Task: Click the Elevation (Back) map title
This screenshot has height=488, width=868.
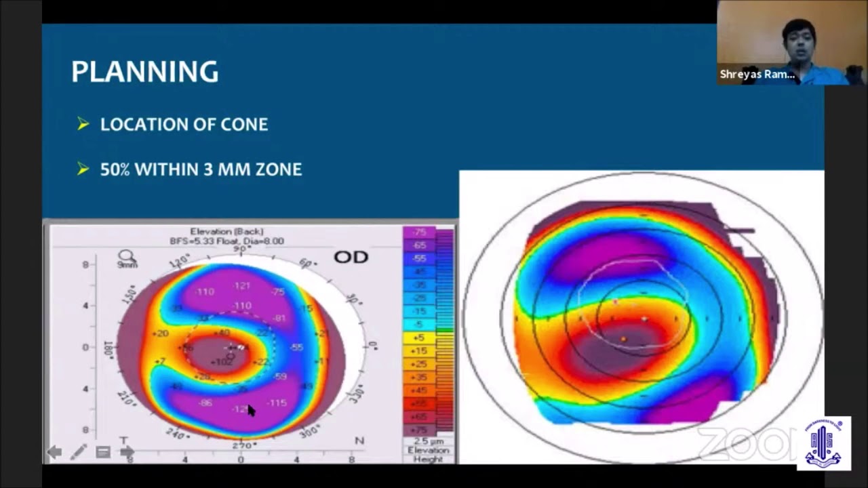Action: [x=226, y=232]
